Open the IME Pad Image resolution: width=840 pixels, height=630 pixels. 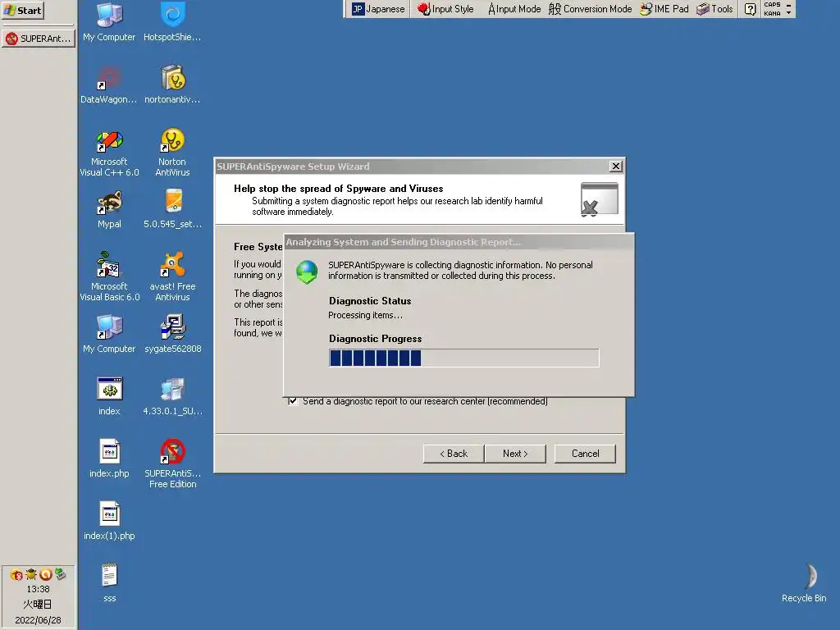(664, 9)
